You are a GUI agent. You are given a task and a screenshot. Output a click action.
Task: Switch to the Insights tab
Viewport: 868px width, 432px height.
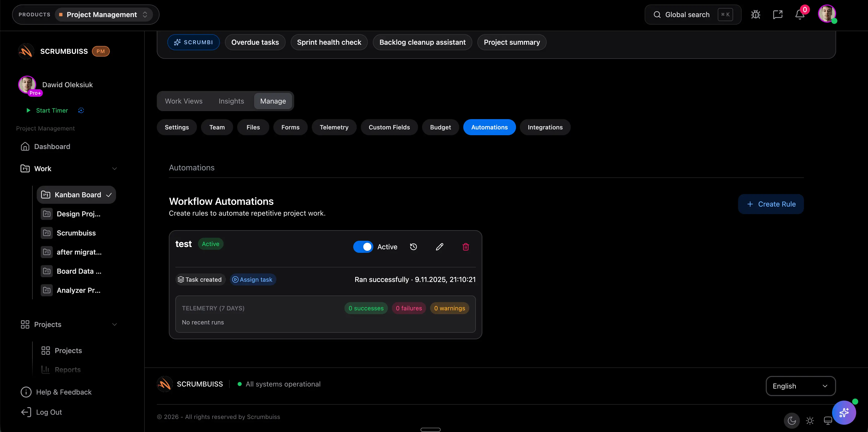231,101
